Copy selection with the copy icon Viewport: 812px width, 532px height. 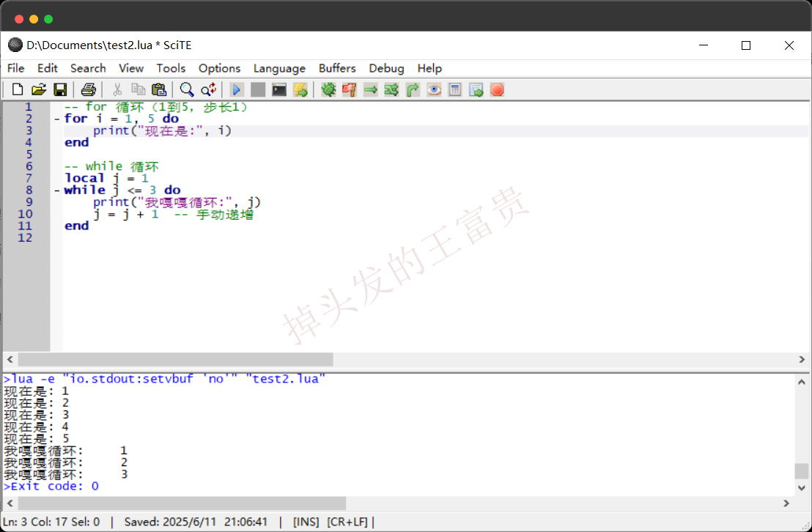(138, 89)
